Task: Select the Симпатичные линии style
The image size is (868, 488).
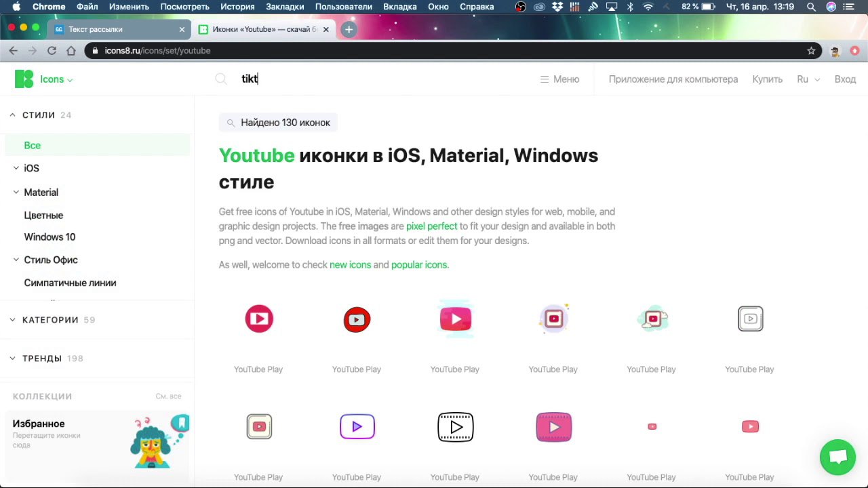Action: click(x=70, y=283)
